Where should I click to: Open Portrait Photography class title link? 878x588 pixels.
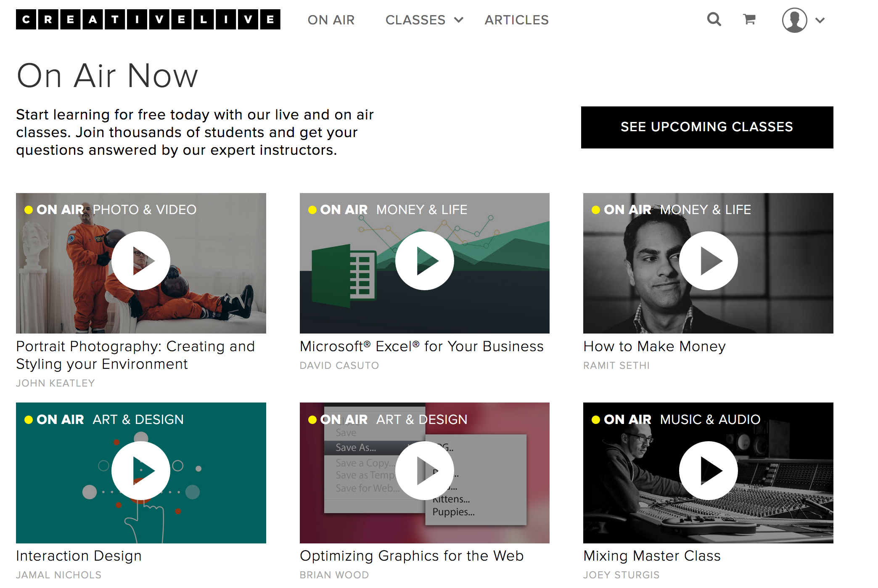pos(135,355)
